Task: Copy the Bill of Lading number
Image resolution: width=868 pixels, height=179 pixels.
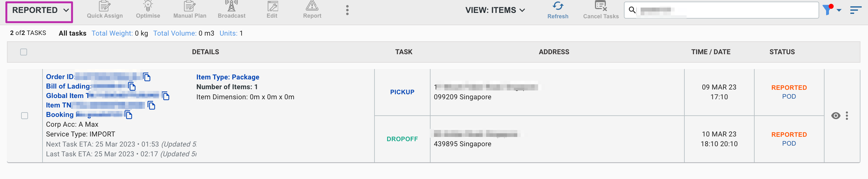Action: [x=132, y=86]
